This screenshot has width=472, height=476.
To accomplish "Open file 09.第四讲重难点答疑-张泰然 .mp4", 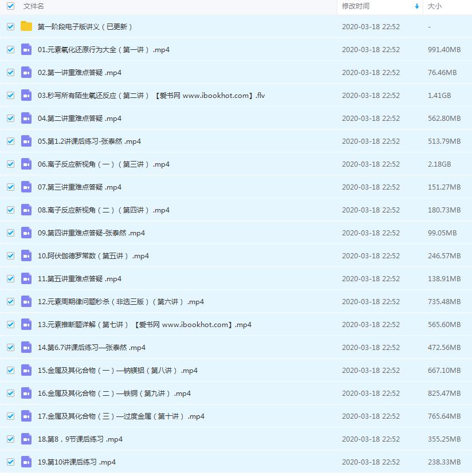I will pos(91,233).
